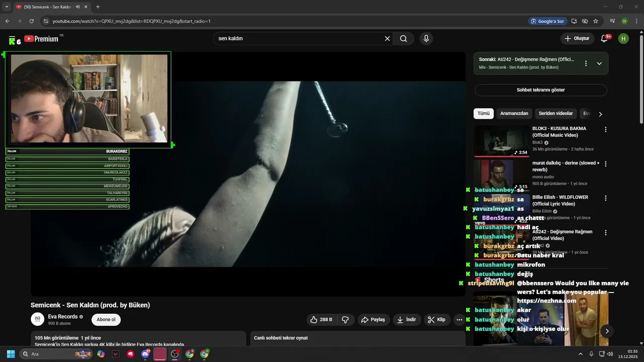Open the YouTube account avatar menu
The image size is (644, 362).
(x=623, y=39)
